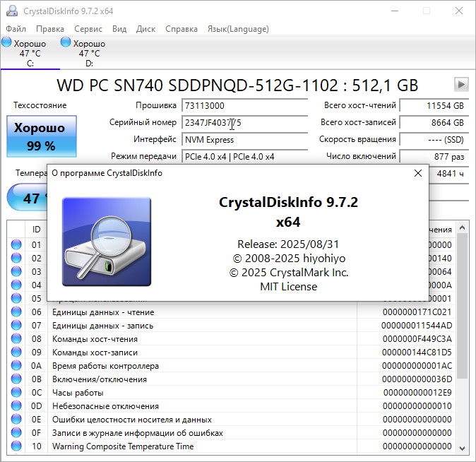Click the Всего хост-чтений value 11554 GB
The width and height of the screenshot is (476, 462).
pyautogui.click(x=434, y=106)
